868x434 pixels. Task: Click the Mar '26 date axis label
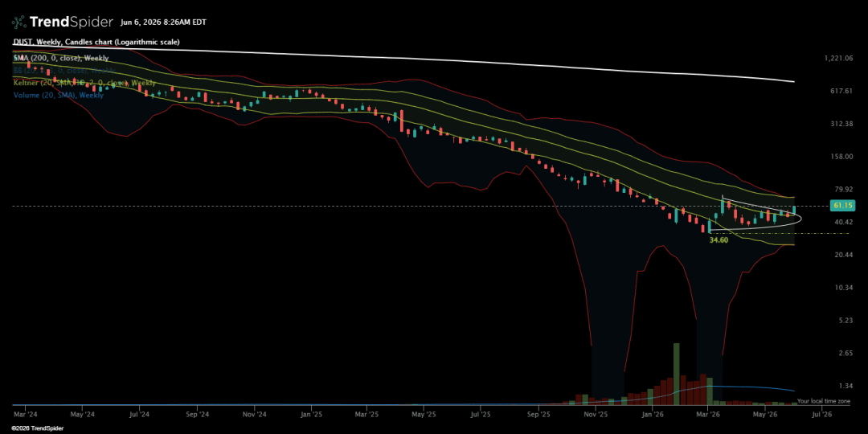coord(708,414)
